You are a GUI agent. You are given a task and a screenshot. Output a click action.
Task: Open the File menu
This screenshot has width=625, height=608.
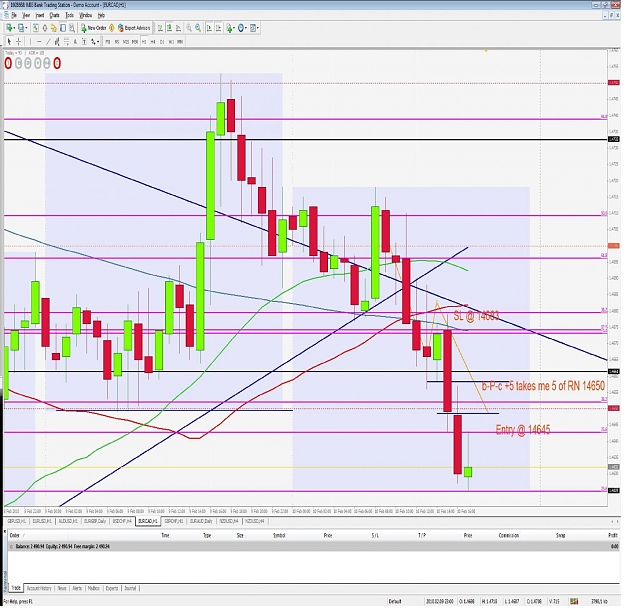pyautogui.click(x=14, y=15)
